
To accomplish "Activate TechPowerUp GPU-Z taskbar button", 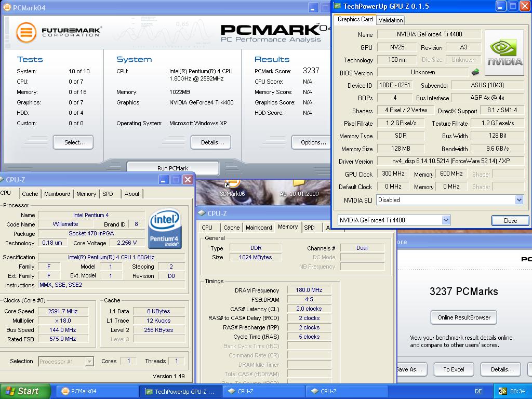I will pos(180,391).
